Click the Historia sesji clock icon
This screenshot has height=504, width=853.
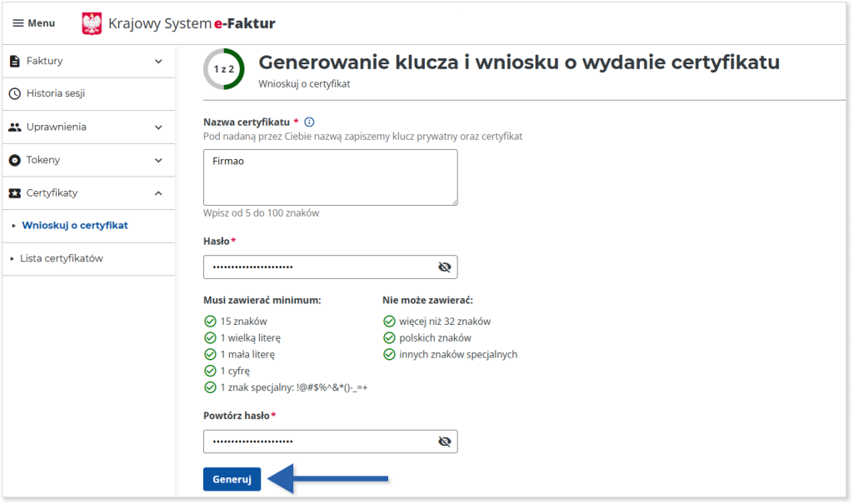click(14, 93)
